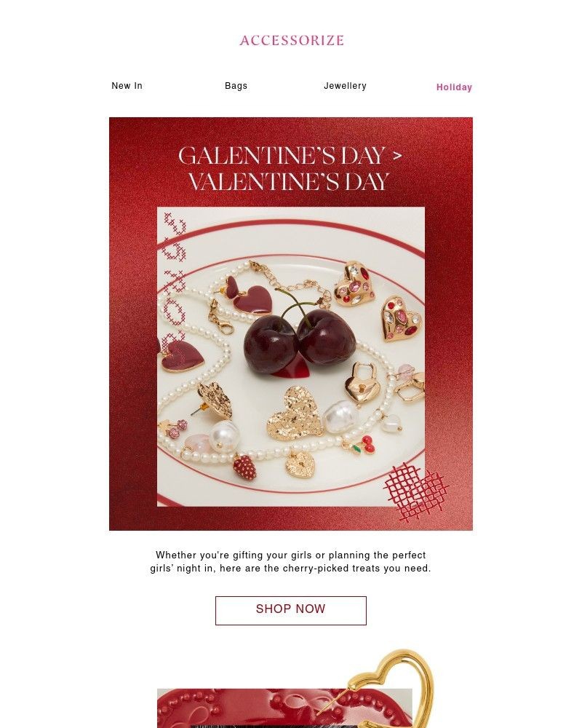582x728 pixels.
Task: Click the SHOP NOW button
Action: point(291,610)
